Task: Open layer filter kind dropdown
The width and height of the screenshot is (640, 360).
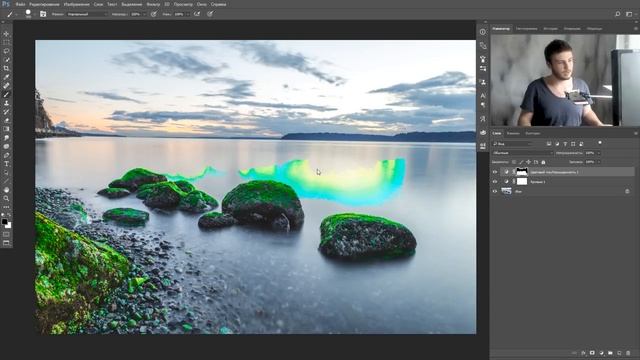Action: [x=513, y=144]
